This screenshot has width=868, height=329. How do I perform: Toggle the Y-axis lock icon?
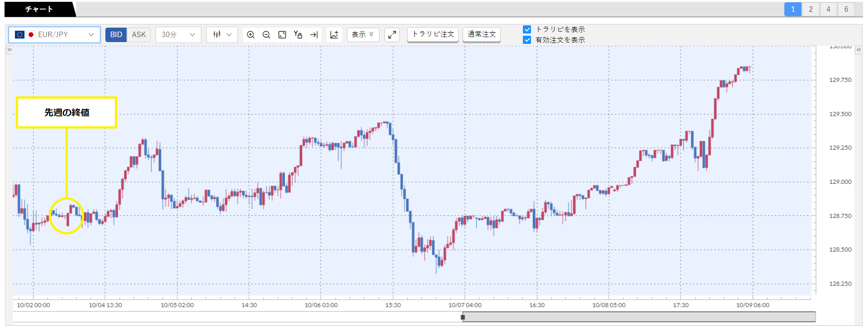pos(298,34)
